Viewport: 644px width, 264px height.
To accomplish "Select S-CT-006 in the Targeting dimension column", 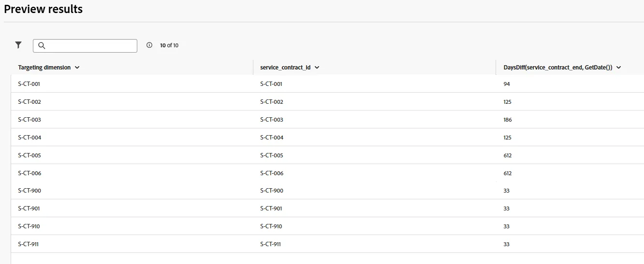I will 29,173.
